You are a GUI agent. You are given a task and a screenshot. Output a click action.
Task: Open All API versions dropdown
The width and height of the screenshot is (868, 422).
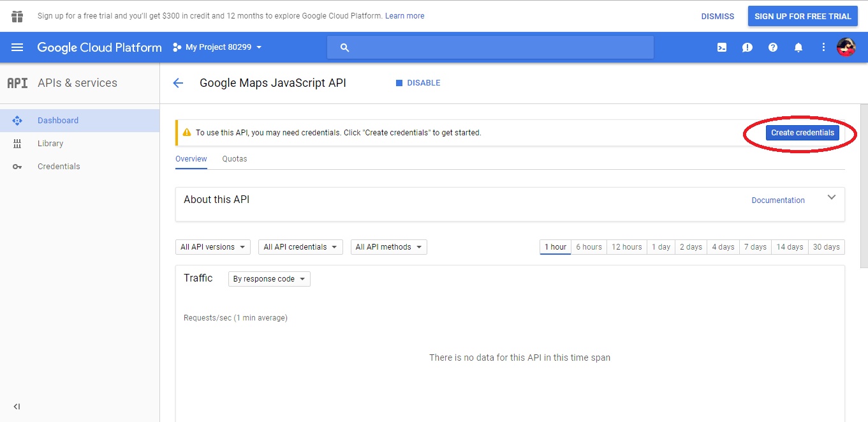213,247
